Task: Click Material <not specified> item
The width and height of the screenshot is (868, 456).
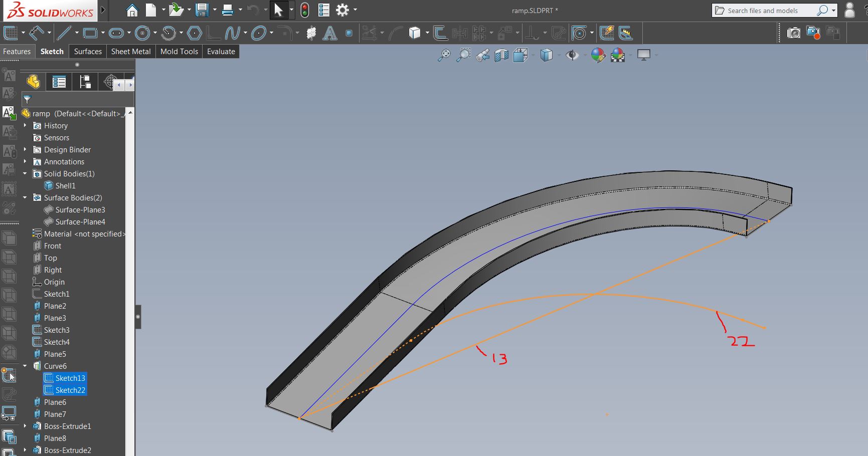Action: click(79, 234)
